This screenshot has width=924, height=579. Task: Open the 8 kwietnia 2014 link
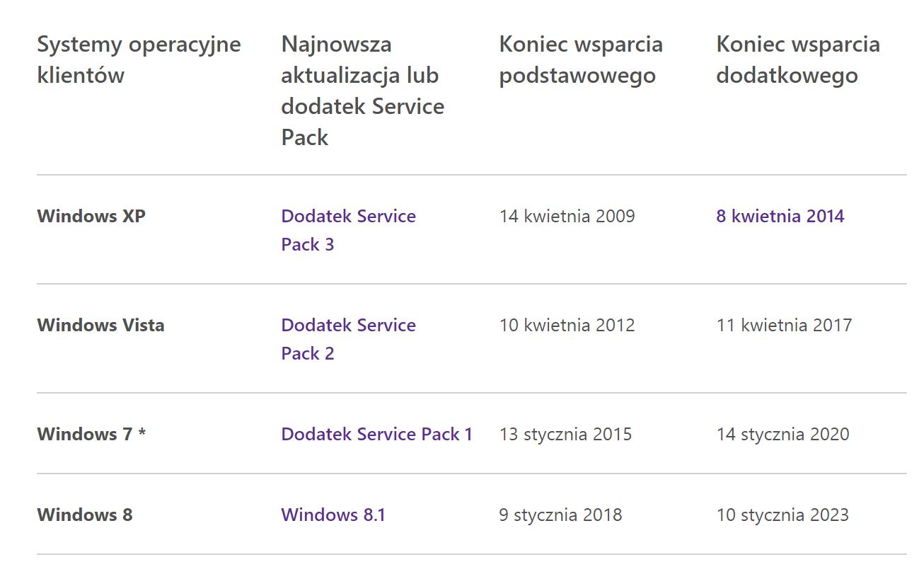coord(780,216)
